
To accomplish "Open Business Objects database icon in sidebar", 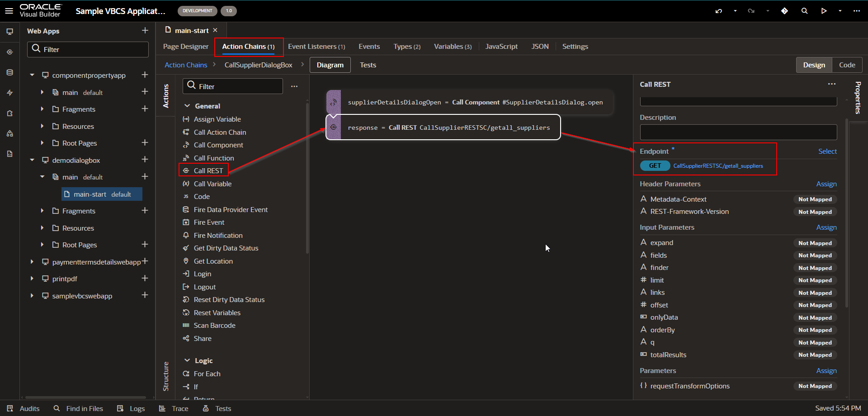I will (9, 72).
